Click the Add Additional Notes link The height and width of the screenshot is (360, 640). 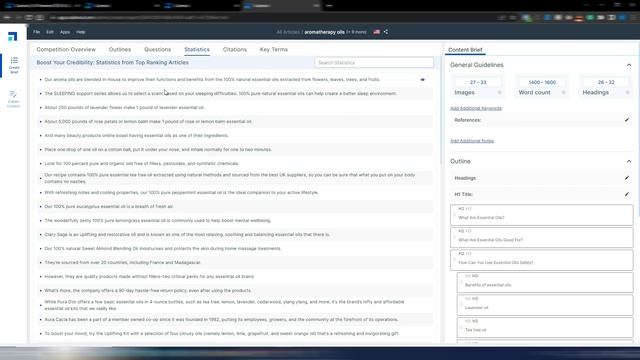coord(472,141)
